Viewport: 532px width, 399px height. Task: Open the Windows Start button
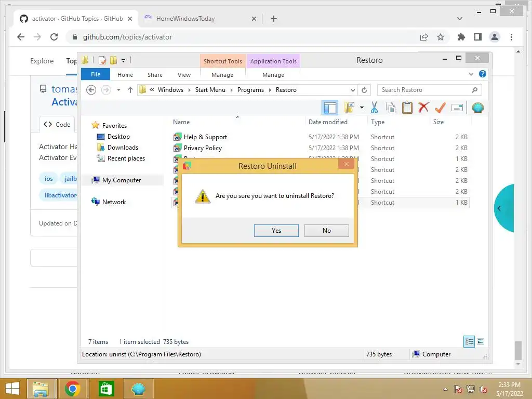pyautogui.click(x=12, y=389)
